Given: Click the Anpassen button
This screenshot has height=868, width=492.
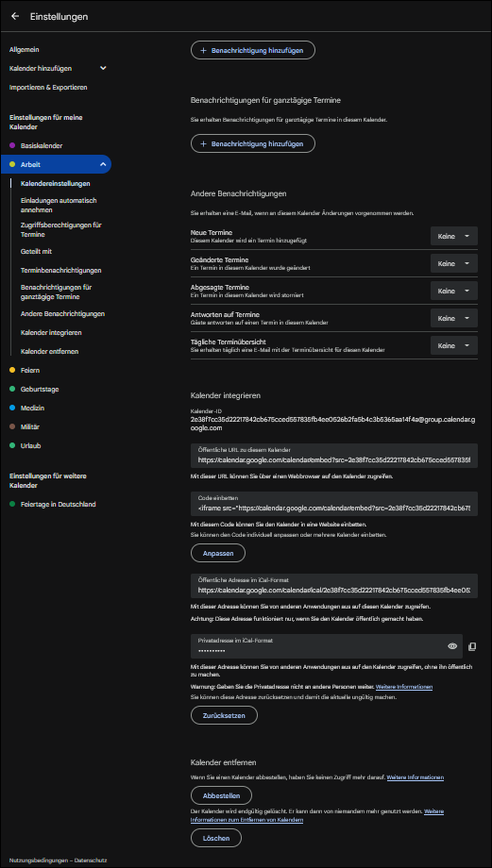Looking at the screenshot, I should click(218, 553).
